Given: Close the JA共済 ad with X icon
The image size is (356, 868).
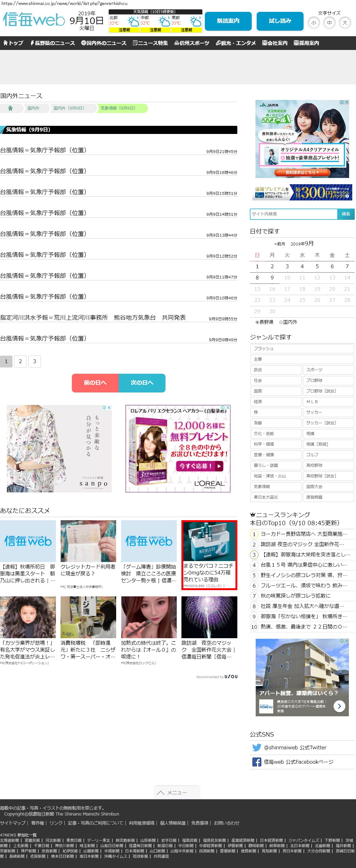Looking at the screenshot, I should (347, 102).
